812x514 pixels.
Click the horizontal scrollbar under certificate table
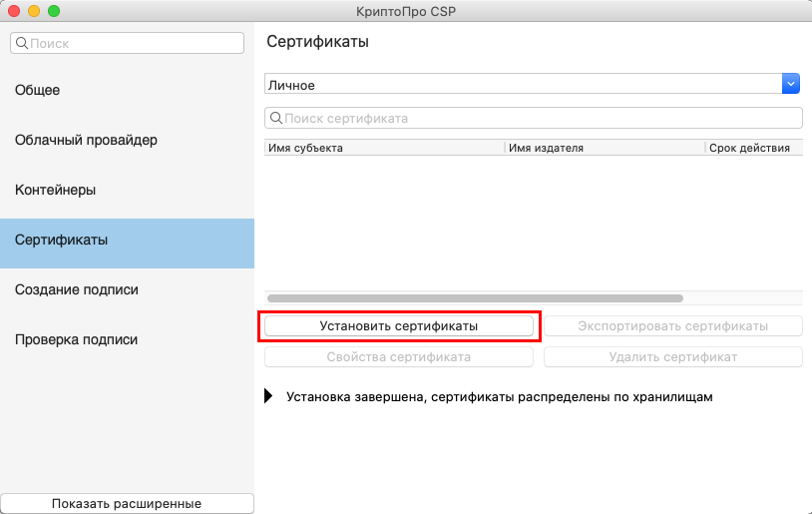coord(475,297)
